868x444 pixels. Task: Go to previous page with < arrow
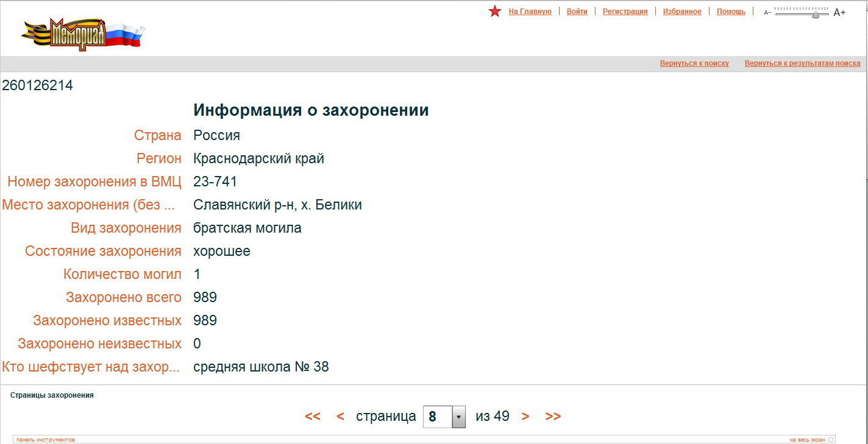[340, 417]
